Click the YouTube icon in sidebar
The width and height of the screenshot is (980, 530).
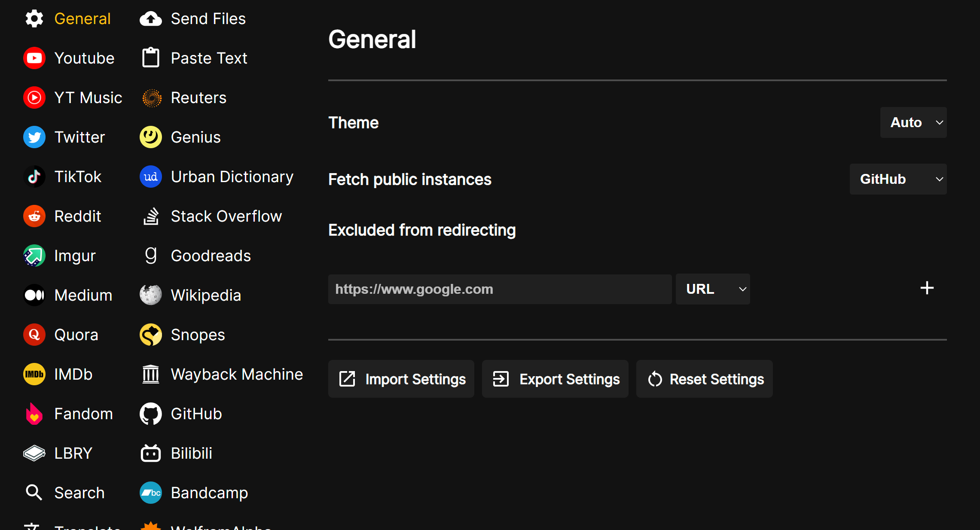(x=34, y=58)
